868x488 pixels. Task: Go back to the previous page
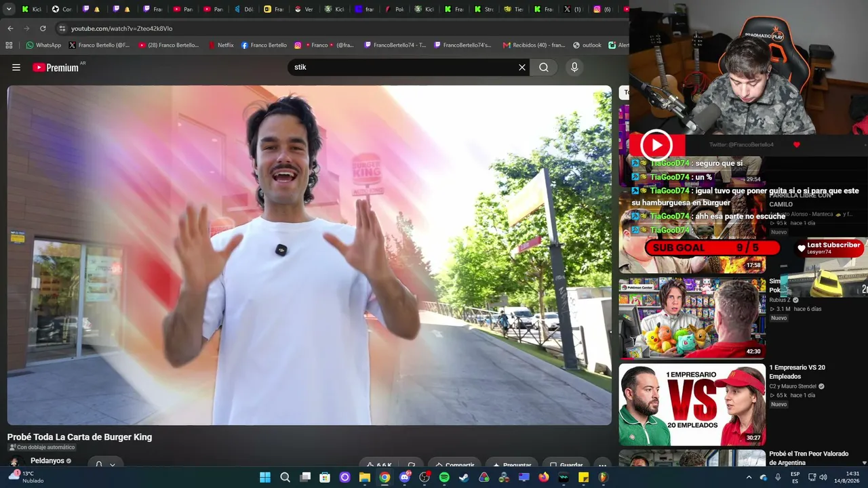[10, 28]
